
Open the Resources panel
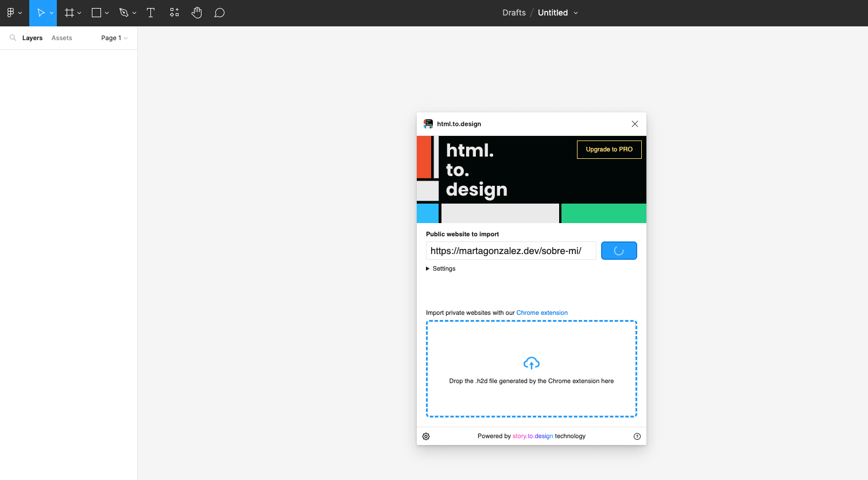[174, 13]
